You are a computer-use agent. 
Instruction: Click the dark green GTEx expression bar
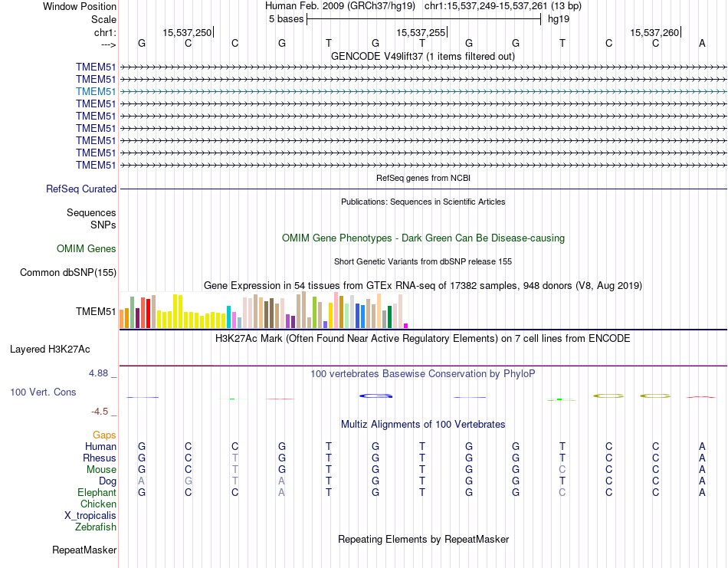tap(389, 317)
